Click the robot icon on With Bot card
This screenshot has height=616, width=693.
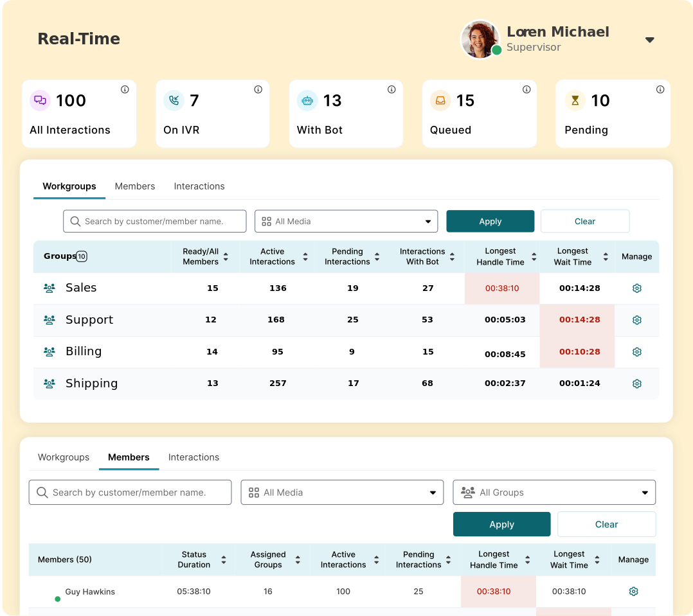click(307, 100)
